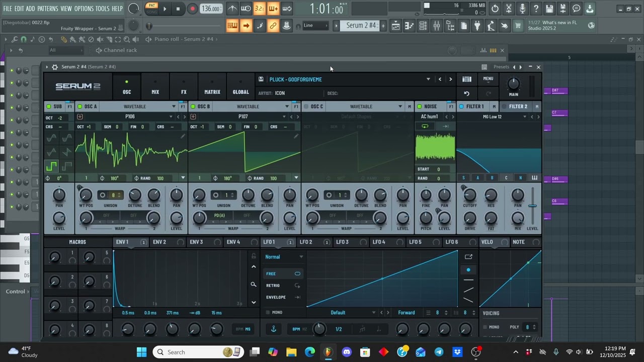
Task: Select the ENVELOPE LFO mode button
Action: click(x=283, y=297)
